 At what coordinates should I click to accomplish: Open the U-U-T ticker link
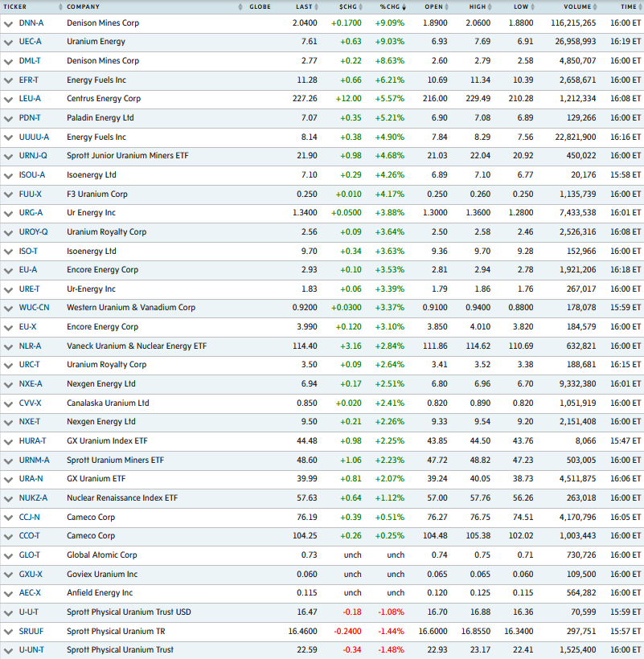29,612
